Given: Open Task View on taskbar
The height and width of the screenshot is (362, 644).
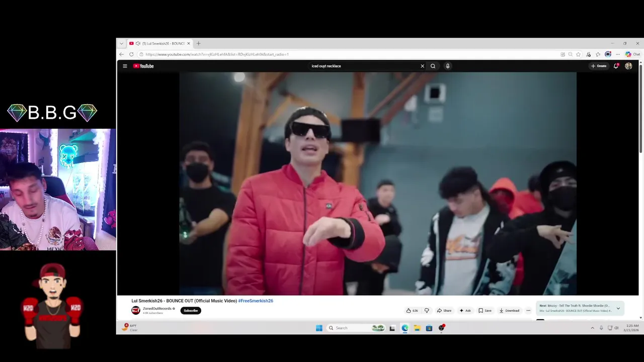Looking at the screenshot, I should (x=392, y=328).
